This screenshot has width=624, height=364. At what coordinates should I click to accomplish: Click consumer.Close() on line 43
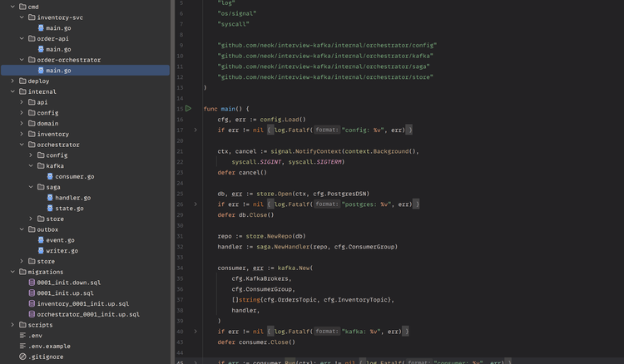point(267,342)
